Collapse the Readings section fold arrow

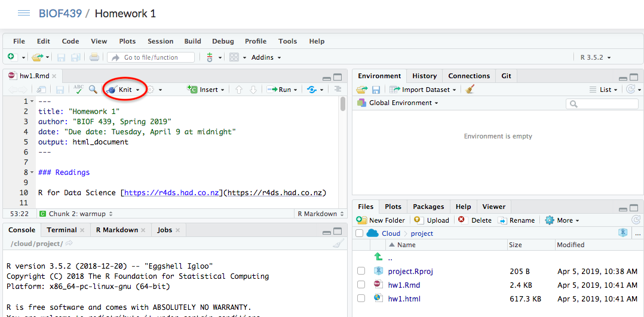[32, 172]
